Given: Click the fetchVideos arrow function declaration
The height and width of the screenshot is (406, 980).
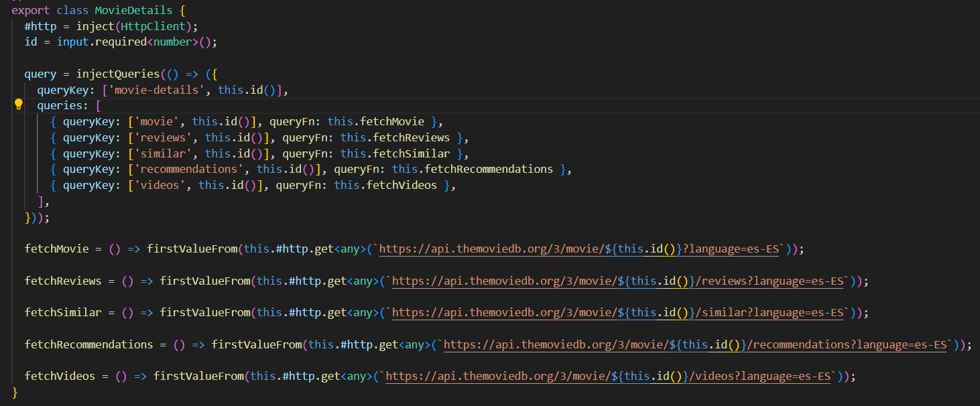Looking at the screenshot, I should click(x=60, y=376).
